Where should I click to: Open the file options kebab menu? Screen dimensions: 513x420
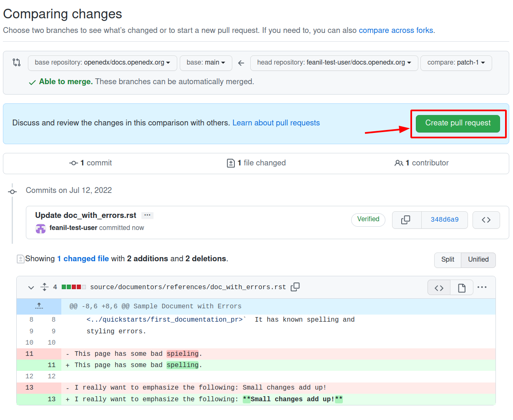(x=483, y=287)
